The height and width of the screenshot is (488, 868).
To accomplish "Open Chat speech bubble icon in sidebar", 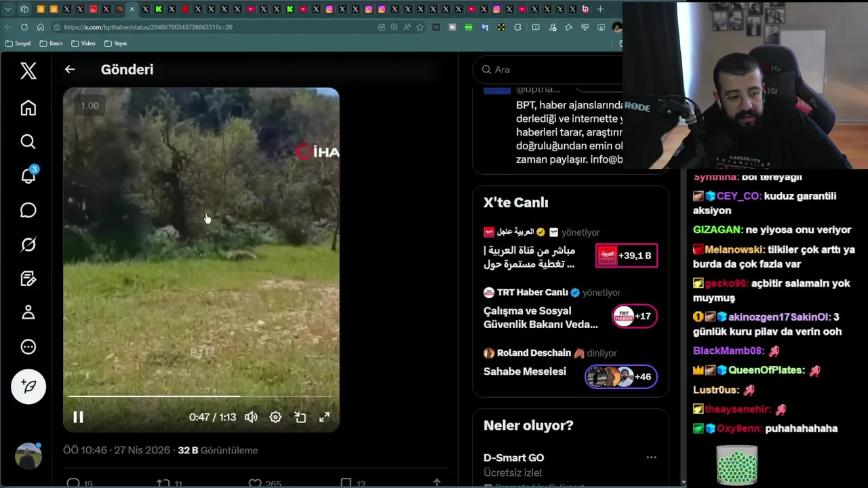I will point(28,210).
